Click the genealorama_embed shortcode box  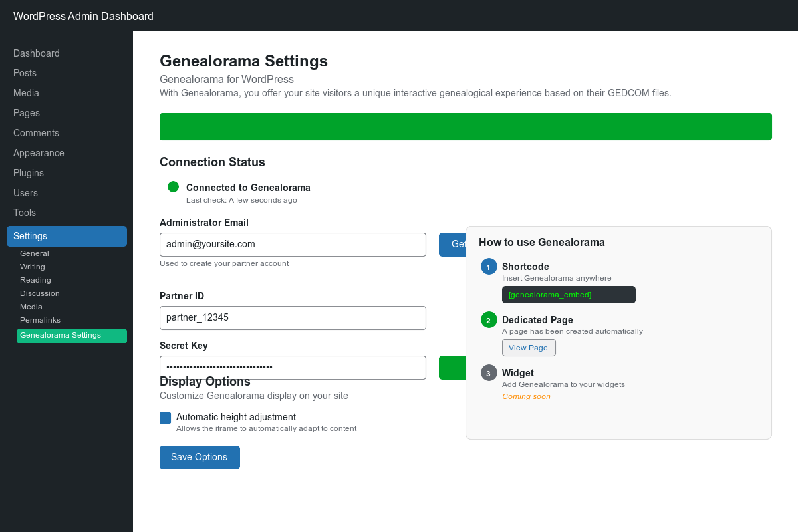tap(569, 295)
